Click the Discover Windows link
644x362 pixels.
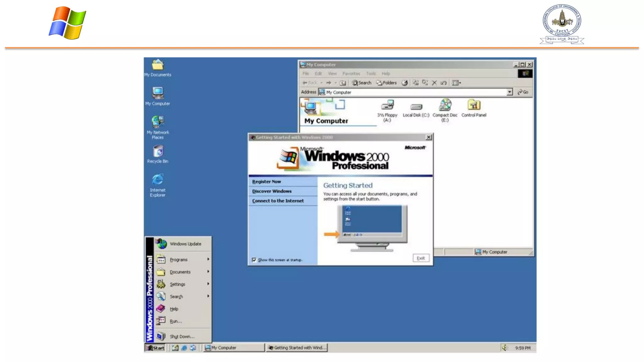(x=272, y=191)
